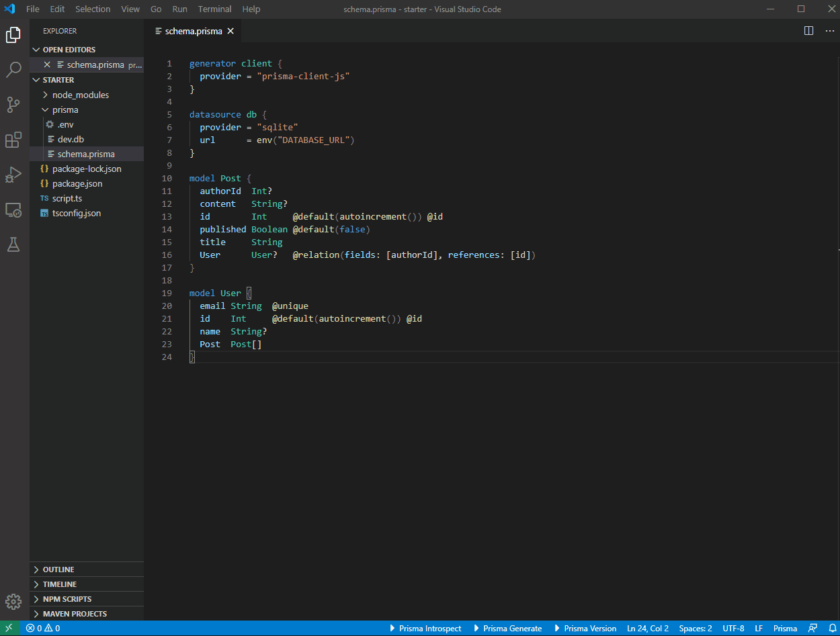Image resolution: width=840 pixels, height=636 pixels.
Task: Open the Edit menu
Action: [57, 9]
